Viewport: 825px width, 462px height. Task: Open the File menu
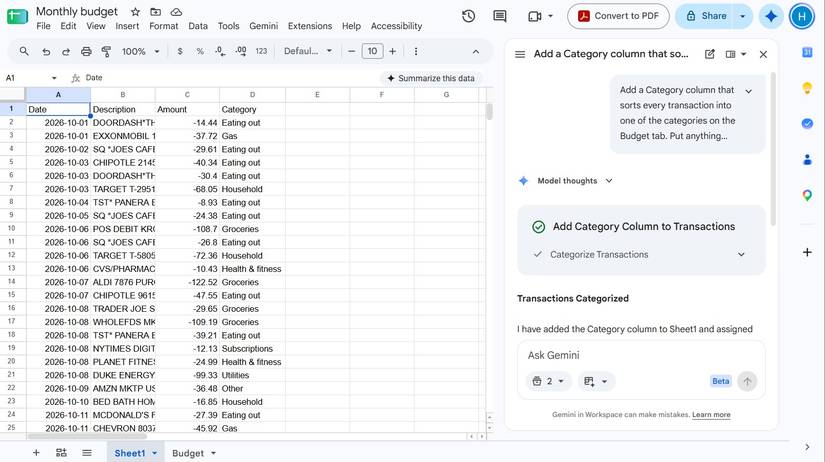(43, 26)
